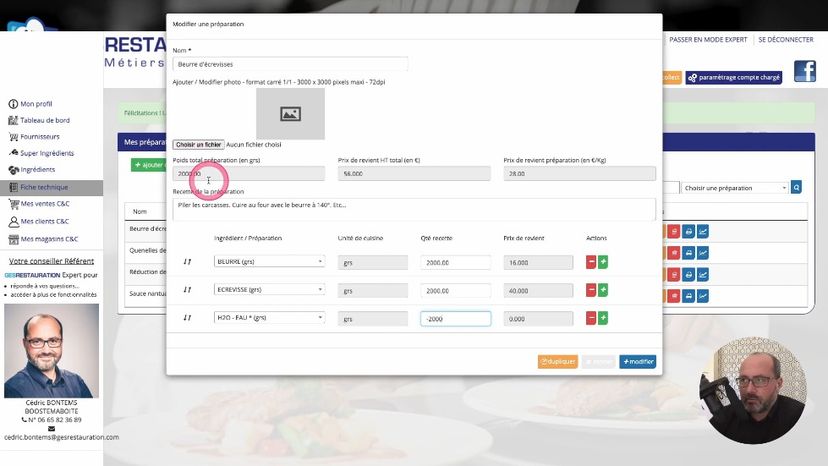The width and height of the screenshot is (828, 466).
Task: Expand the 'Choisir une préparation' dropdown
Action: point(735,188)
